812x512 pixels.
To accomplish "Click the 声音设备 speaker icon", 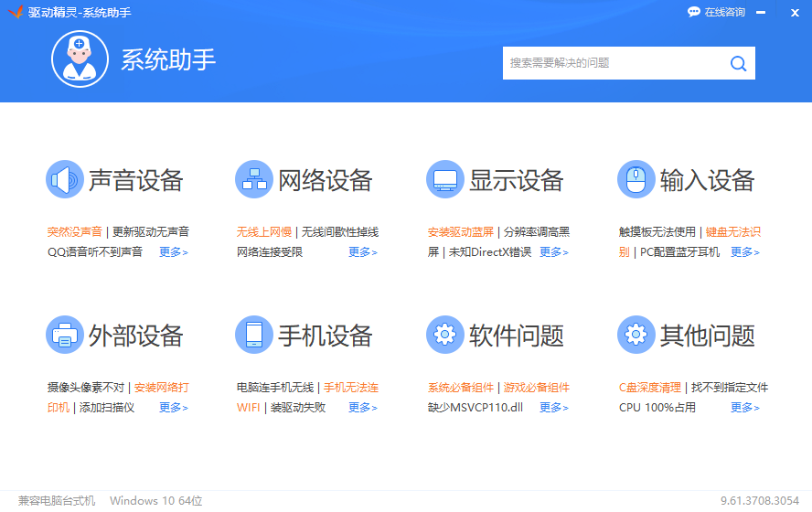I will (65, 179).
